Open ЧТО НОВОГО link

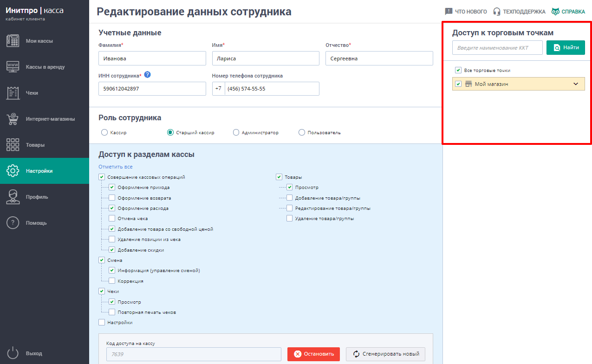[x=466, y=12]
